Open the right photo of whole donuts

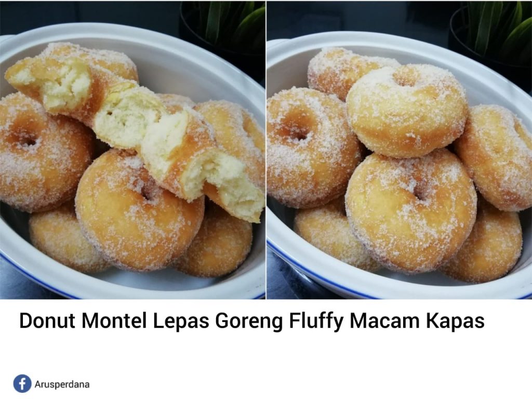400,150
